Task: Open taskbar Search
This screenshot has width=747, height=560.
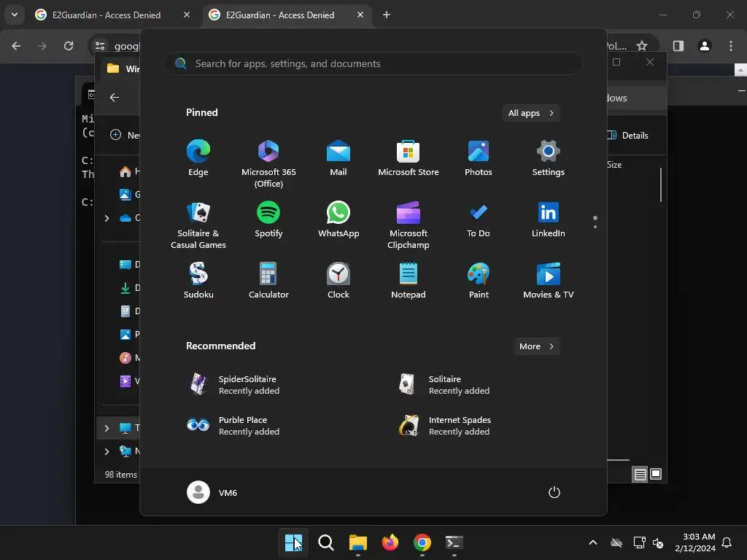Action: (x=326, y=542)
